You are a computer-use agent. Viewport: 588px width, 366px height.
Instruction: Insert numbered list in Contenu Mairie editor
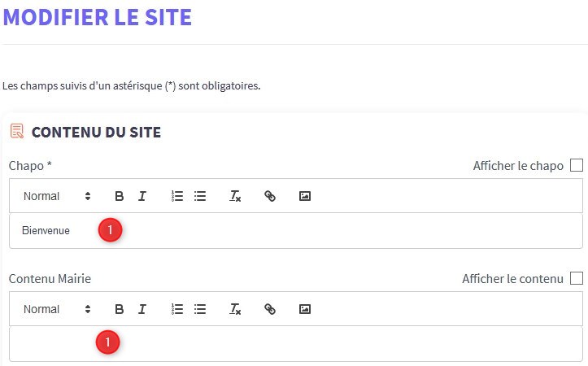pyautogui.click(x=177, y=309)
